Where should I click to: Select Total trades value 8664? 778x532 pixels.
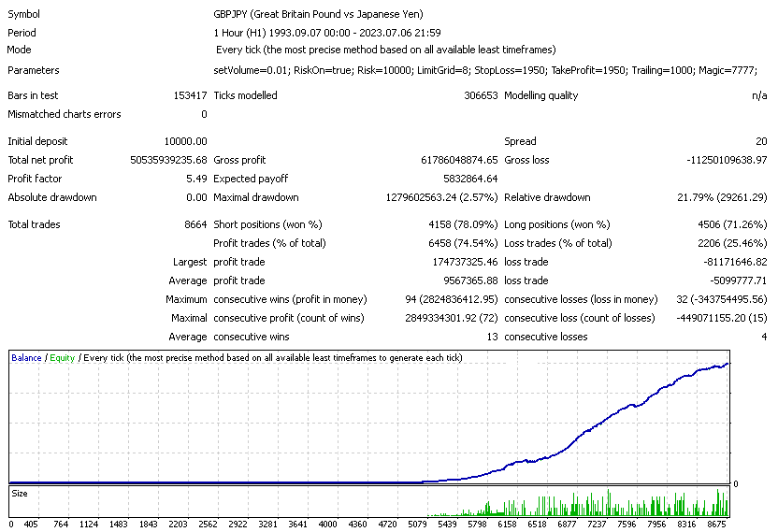(195, 224)
